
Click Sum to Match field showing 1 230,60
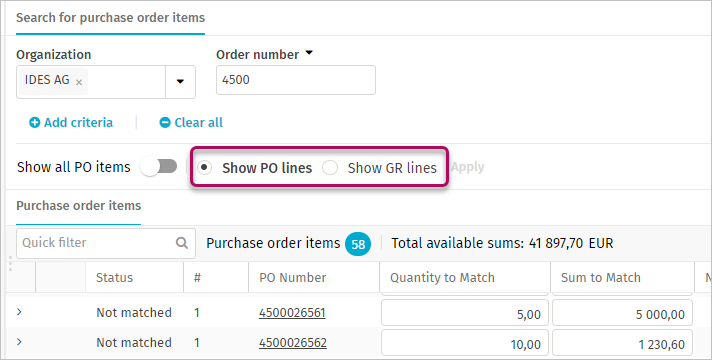[622, 344]
